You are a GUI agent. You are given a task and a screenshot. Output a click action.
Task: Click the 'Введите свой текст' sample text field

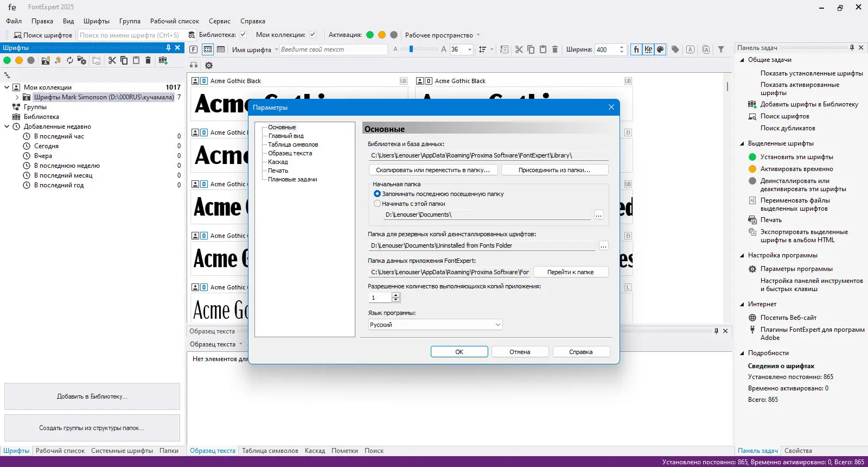333,49
